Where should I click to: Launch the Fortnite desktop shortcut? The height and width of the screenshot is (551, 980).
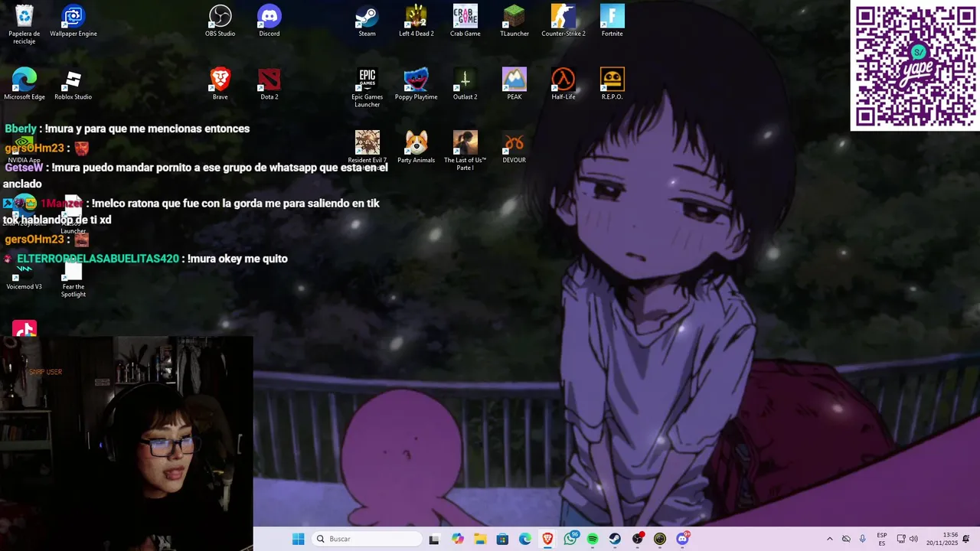(x=612, y=21)
